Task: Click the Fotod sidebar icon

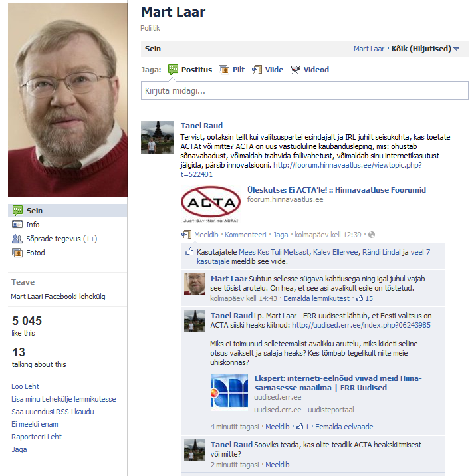Action: [17, 253]
